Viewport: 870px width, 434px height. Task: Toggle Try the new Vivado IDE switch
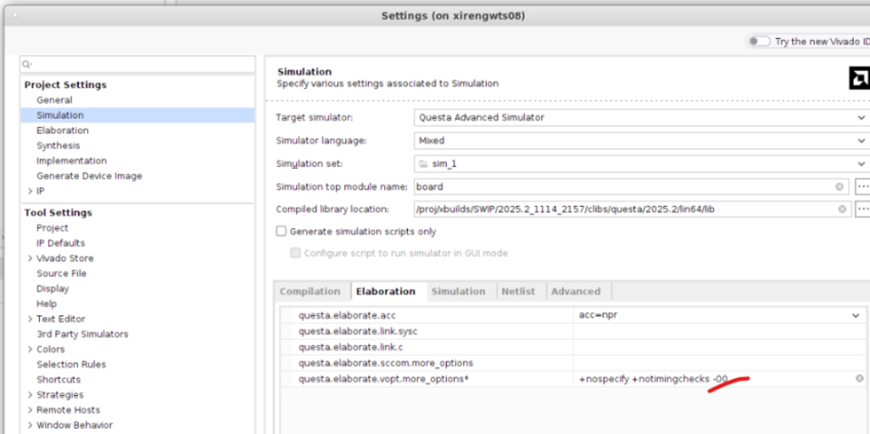click(758, 42)
